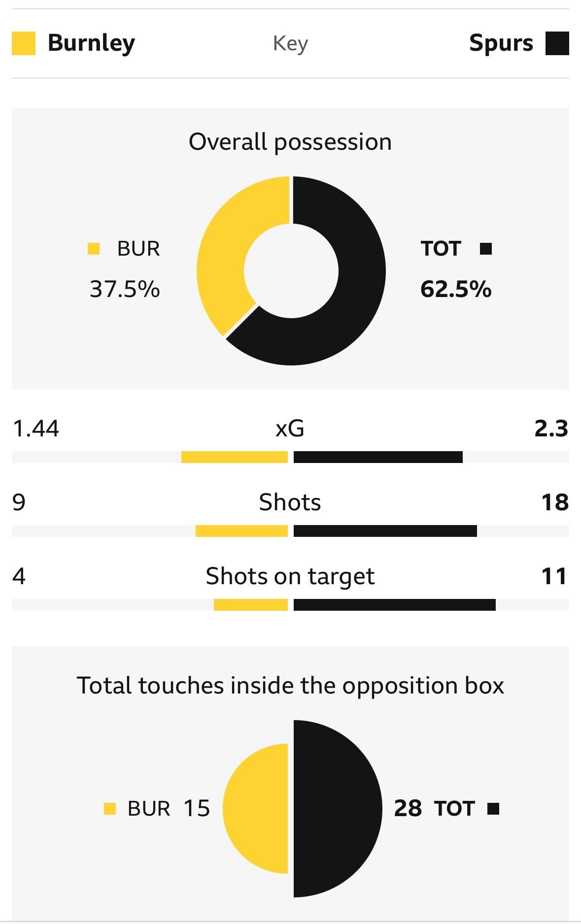The width and height of the screenshot is (581, 924).
Task: Click the black Spurs key swatch
Action: click(557, 43)
